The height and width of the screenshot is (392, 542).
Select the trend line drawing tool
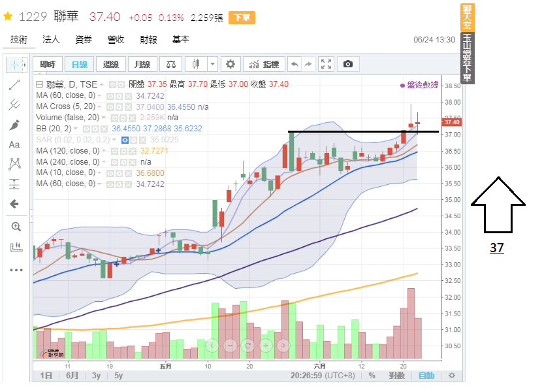[x=15, y=84]
